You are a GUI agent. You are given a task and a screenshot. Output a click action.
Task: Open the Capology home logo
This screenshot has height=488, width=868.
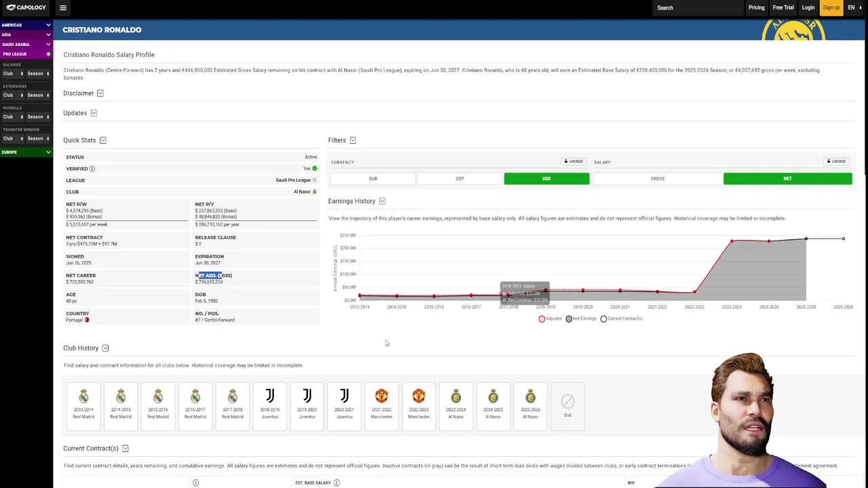26,7
